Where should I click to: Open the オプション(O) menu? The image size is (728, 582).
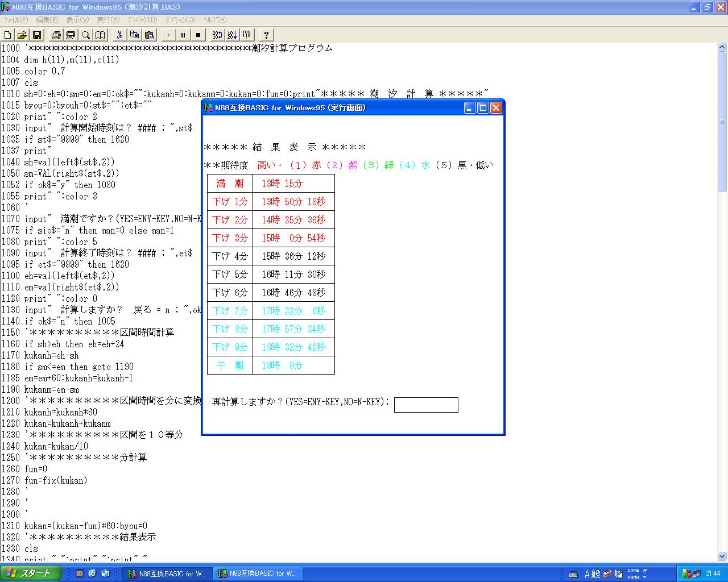click(180, 20)
